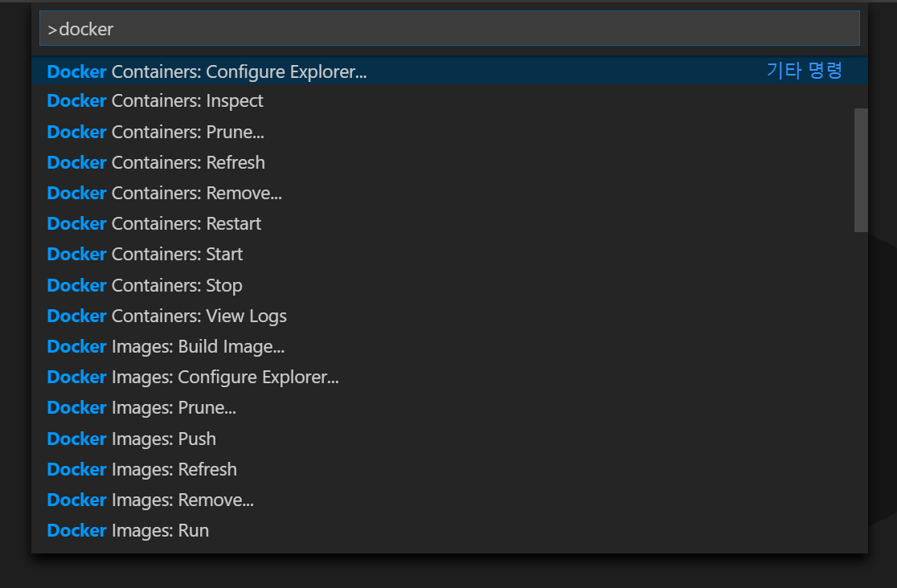Image resolution: width=897 pixels, height=588 pixels.
Task: Pick Docker Images: Remove command
Action: pos(449,500)
